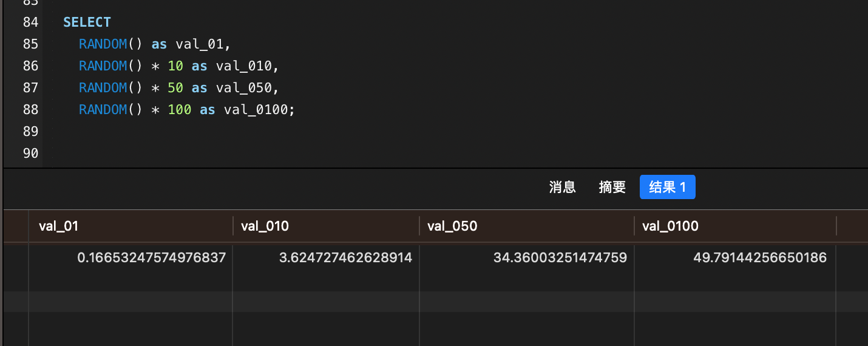Click the row selector of first result row
The height and width of the screenshot is (346, 868).
point(16,258)
